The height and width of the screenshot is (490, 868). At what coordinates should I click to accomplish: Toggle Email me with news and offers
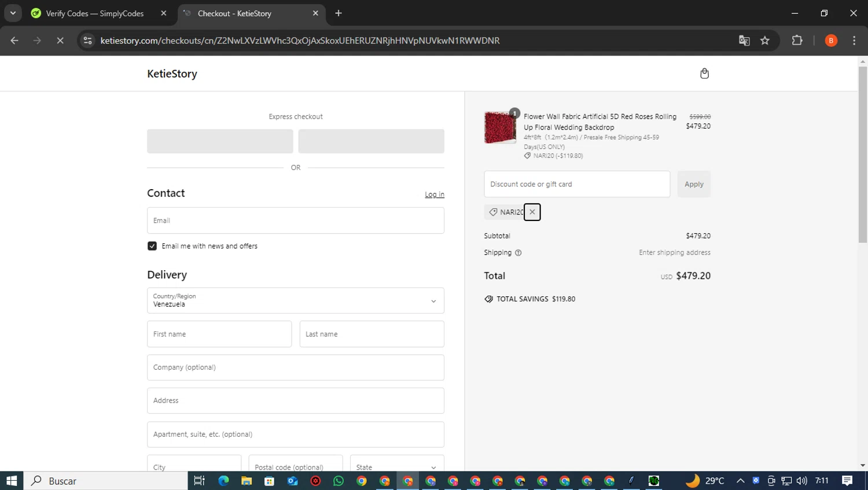[152, 246]
